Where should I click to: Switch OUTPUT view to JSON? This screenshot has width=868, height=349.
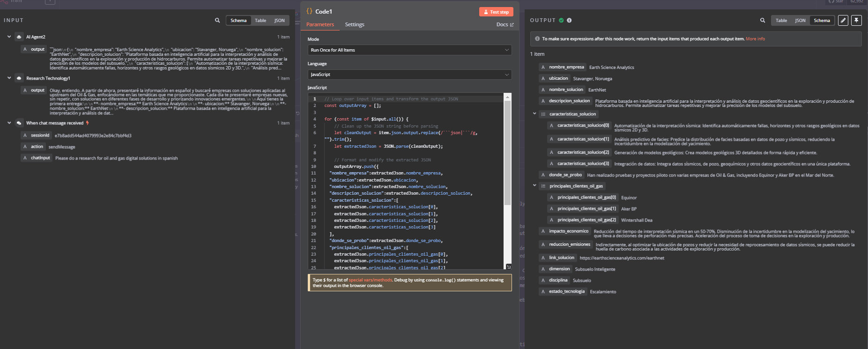pos(801,21)
